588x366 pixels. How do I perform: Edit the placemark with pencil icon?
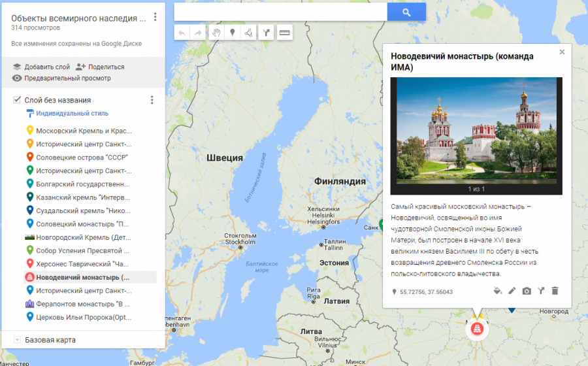point(512,291)
